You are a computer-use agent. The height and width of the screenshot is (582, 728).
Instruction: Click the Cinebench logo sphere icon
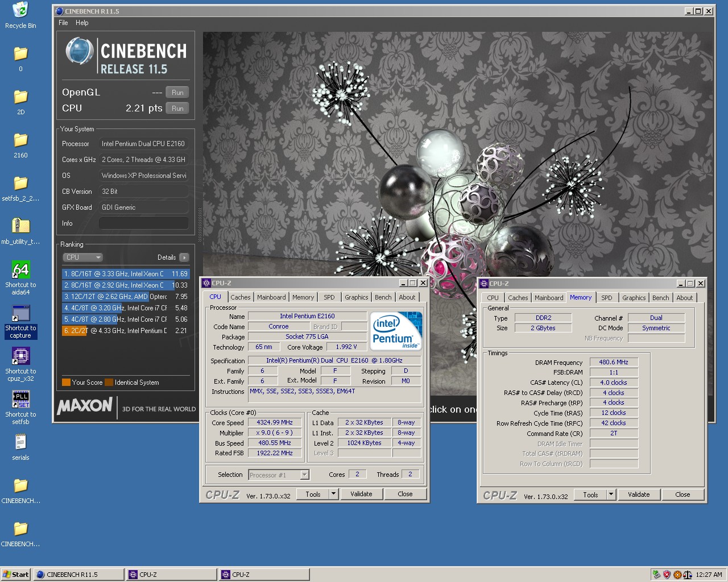point(80,52)
